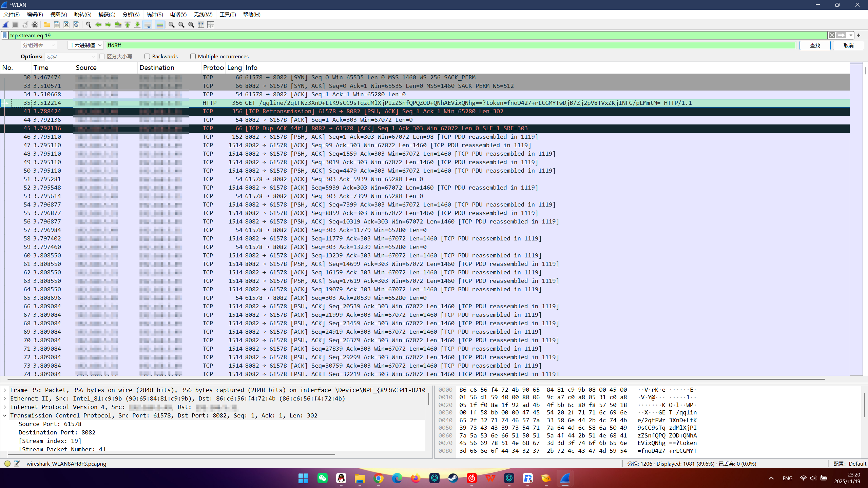Open the 无线(W) menu

click(x=203, y=14)
